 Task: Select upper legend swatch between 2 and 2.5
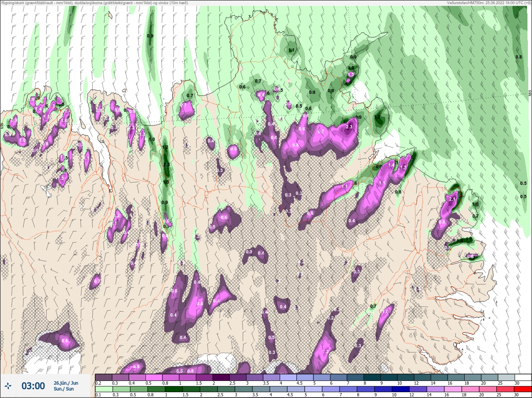(222, 378)
